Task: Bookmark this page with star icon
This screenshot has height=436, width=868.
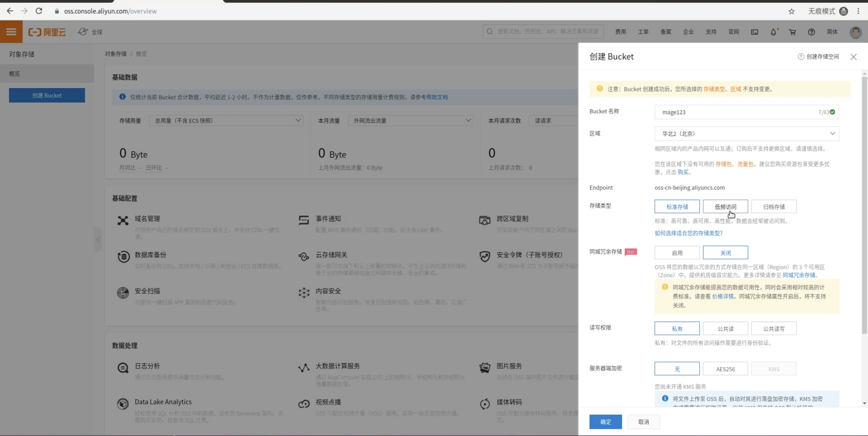Action: 791,11
